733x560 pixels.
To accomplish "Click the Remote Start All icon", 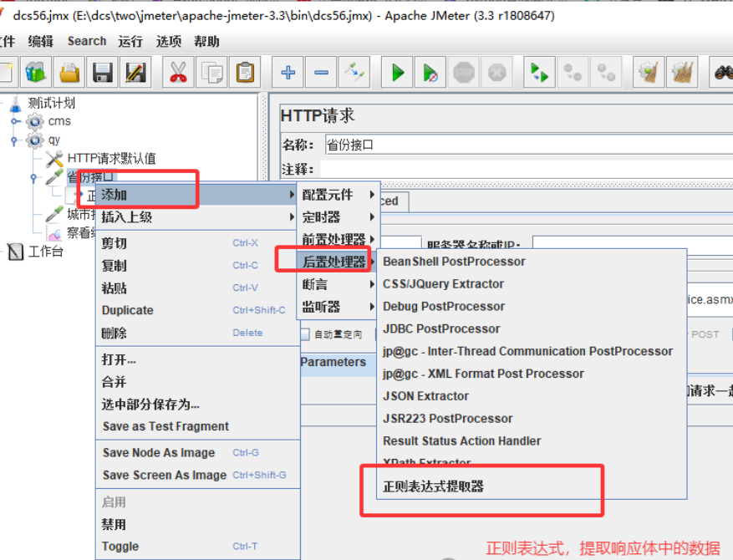I will click(x=539, y=73).
